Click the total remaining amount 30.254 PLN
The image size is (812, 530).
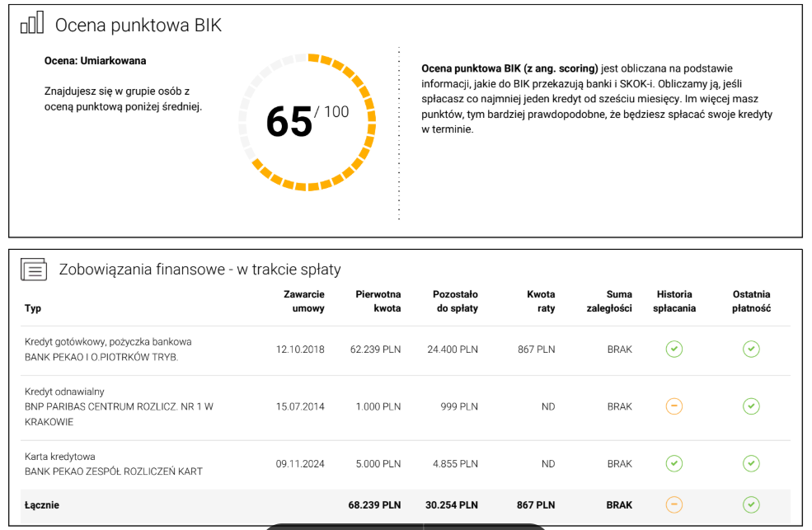[x=452, y=505]
